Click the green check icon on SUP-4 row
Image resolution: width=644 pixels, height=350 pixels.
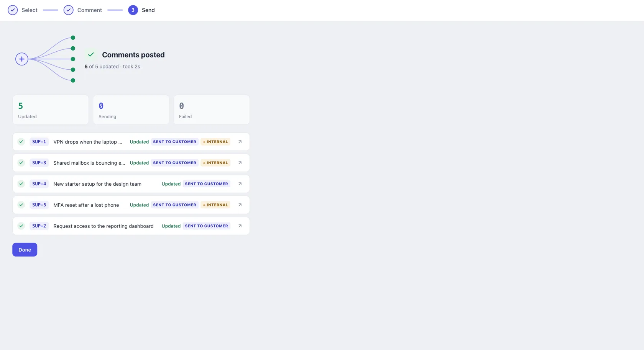pyautogui.click(x=21, y=184)
